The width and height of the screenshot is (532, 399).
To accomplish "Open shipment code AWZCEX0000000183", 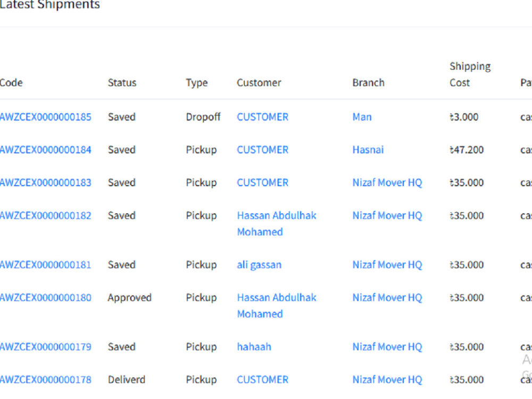I will coord(45,183).
